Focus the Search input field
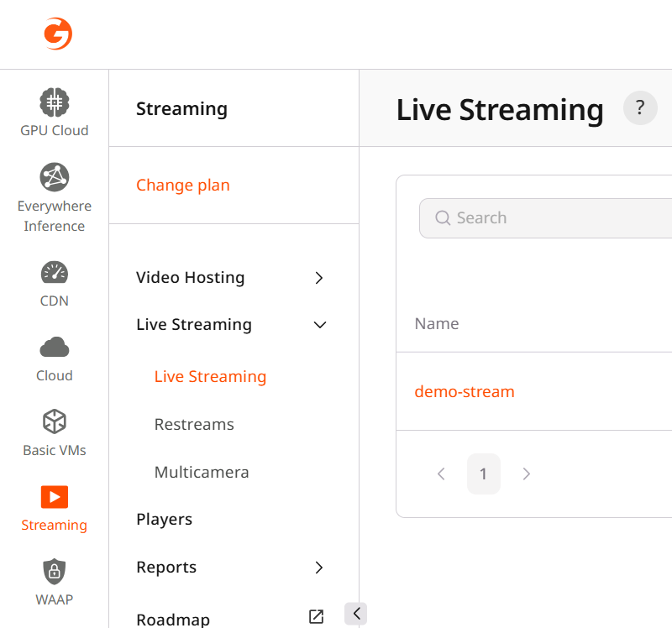 (545, 218)
